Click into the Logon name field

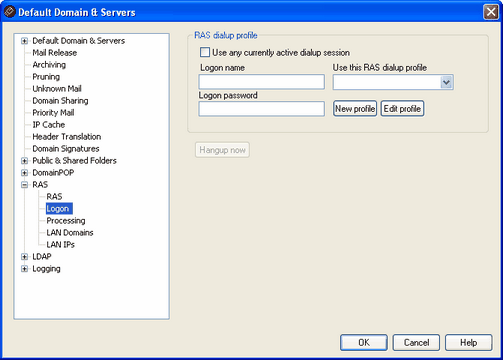coord(262,82)
